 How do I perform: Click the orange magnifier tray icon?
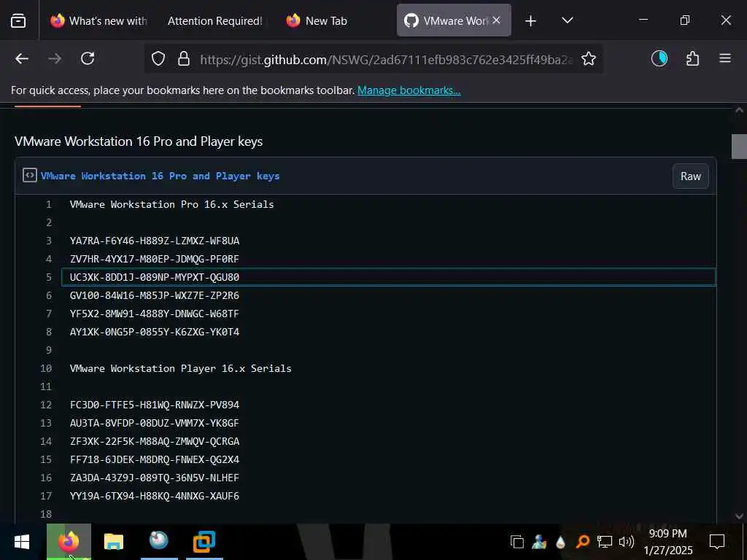pyautogui.click(x=582, y=542)
